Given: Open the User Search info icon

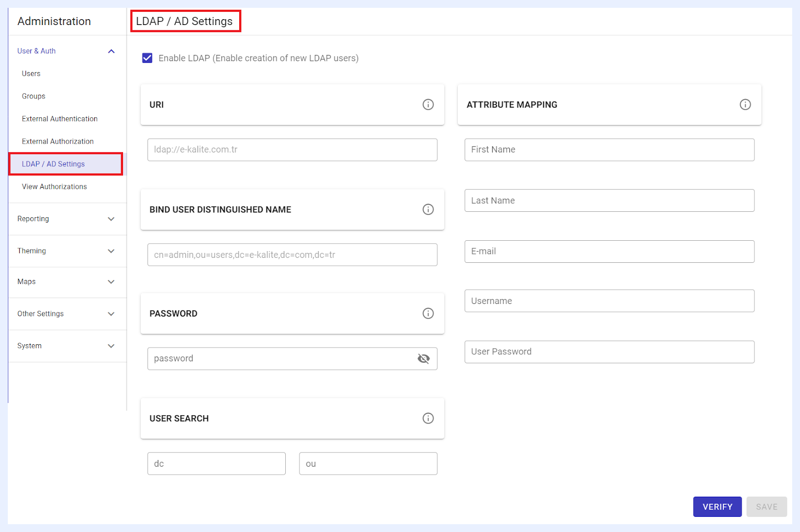Looking at the screenshot, I should 428,418.
